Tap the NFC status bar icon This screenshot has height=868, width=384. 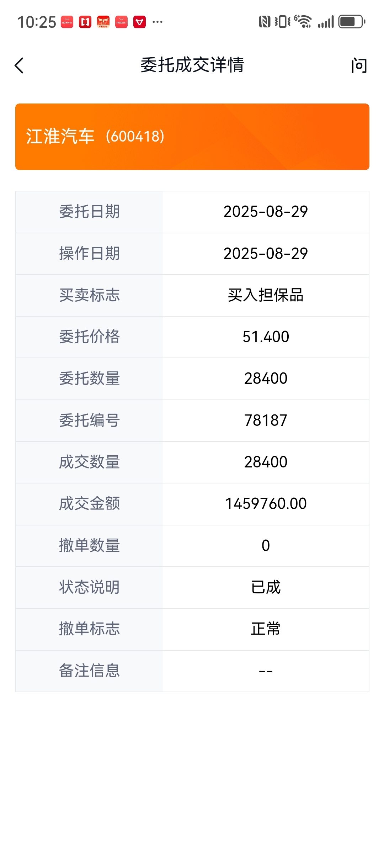(264, 22)
